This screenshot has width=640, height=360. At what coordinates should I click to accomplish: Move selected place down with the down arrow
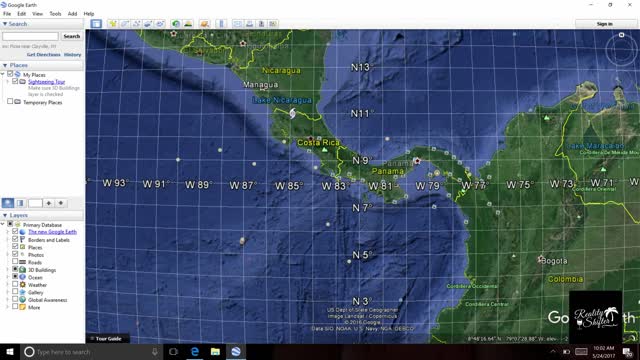click(61, 203)
